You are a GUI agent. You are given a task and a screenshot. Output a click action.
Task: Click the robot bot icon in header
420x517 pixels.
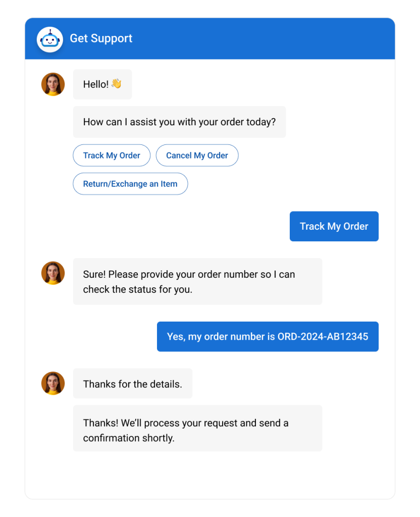[x=49, y=39]
